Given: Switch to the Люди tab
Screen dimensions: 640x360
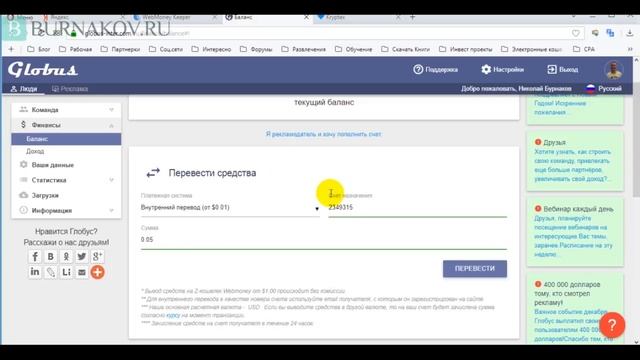Looking at the screenshot, I should (x=24, y=89).
